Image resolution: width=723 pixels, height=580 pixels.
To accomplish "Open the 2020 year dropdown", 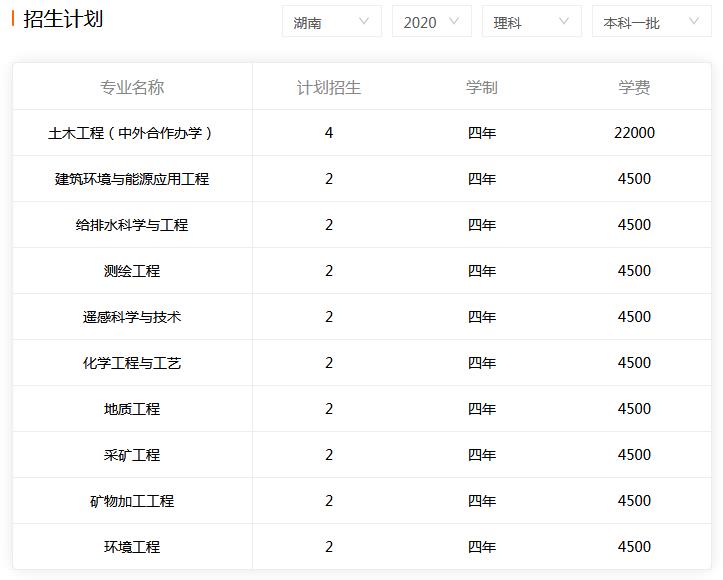I will click(x=432, y=22).
